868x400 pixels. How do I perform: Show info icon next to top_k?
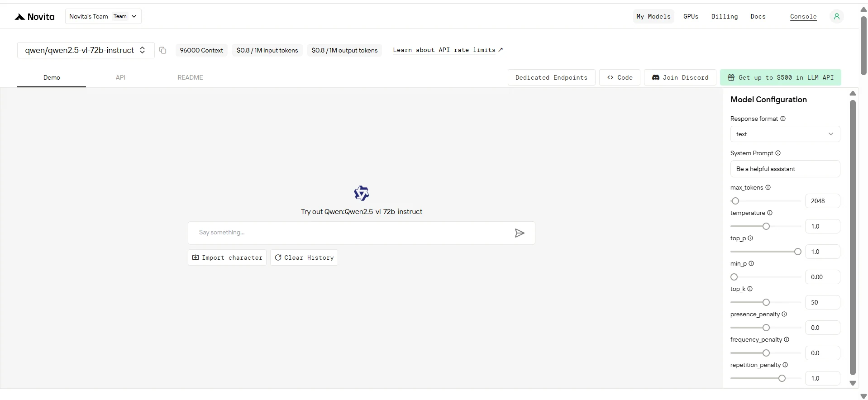pyautogui.click(x=750, y=289)
